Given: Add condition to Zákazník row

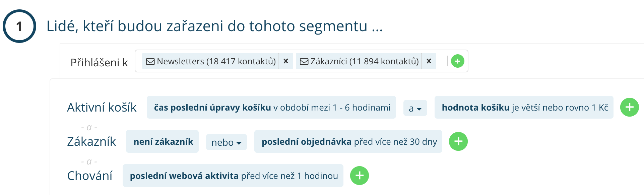Looking at the screenshot, I should [x=458, y=141].
